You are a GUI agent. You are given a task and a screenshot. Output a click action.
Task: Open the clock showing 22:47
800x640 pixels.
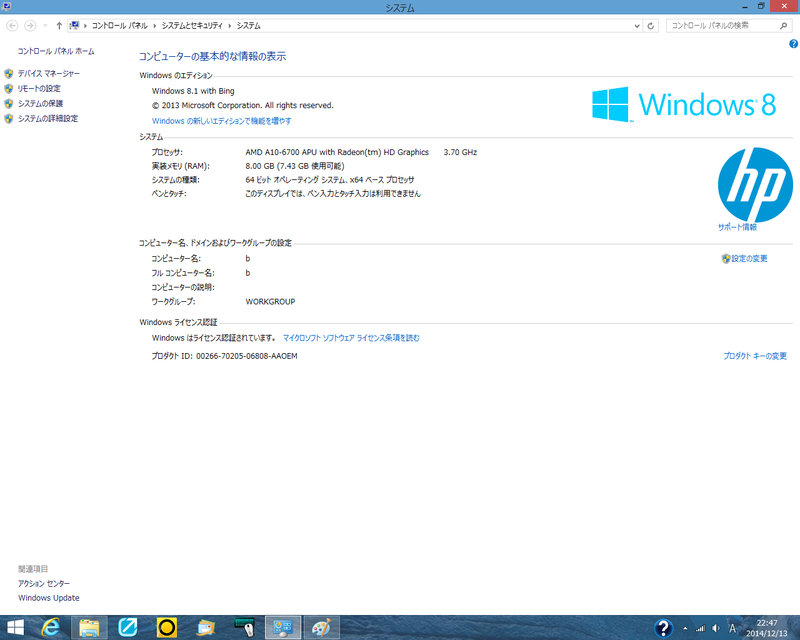[767, 628]
